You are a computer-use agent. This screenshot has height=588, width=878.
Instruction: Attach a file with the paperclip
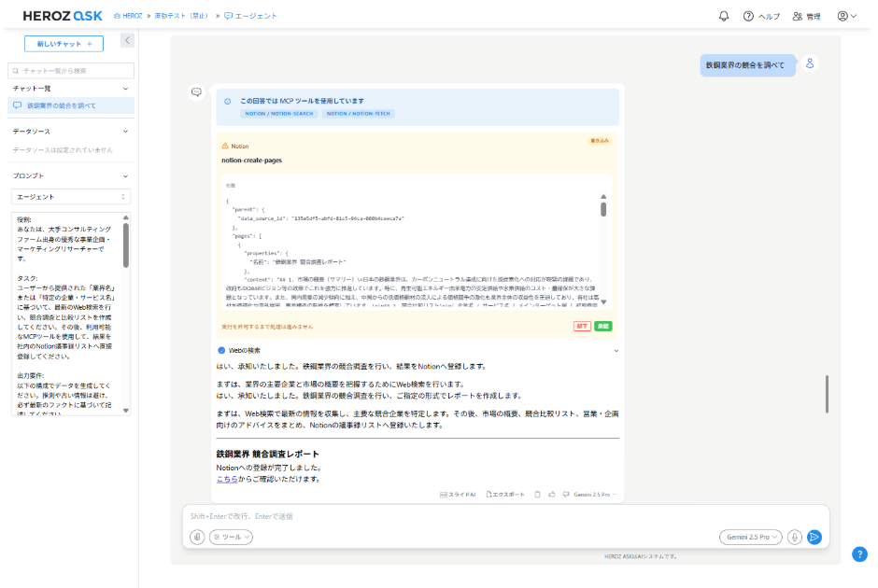click(x=197, y=537)
